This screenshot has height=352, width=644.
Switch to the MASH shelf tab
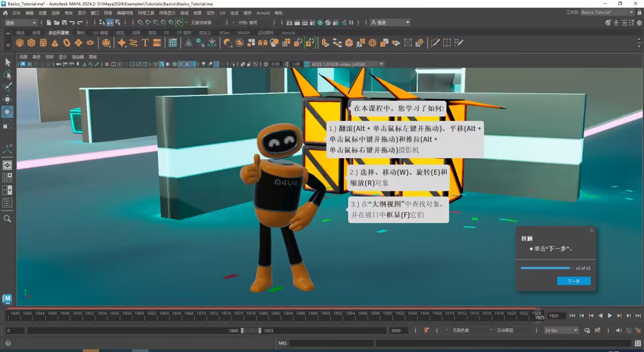pyautogui.click(x=244, y=33)
